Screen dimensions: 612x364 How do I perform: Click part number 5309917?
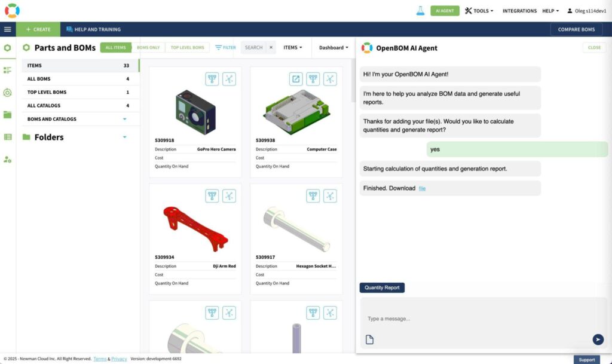(x=265, y=257)
